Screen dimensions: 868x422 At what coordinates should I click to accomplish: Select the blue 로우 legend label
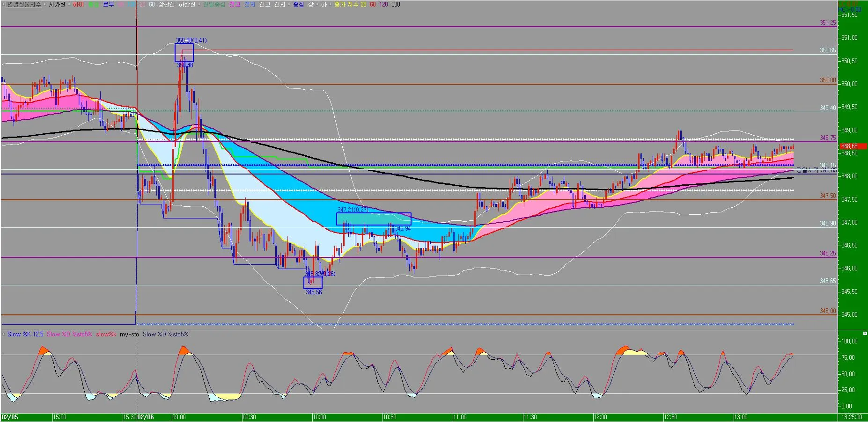pos(109,4)
